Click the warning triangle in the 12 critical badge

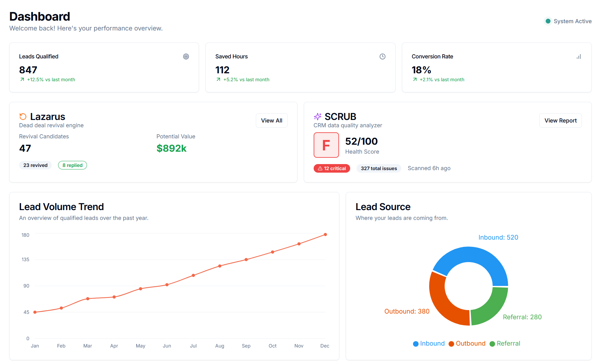(x=320, y=168)
